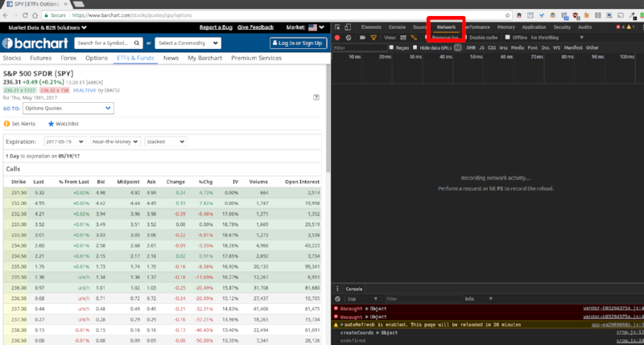Toggle the network filter funnel icon
644x345 pixels.
click(x=374, y=37)
